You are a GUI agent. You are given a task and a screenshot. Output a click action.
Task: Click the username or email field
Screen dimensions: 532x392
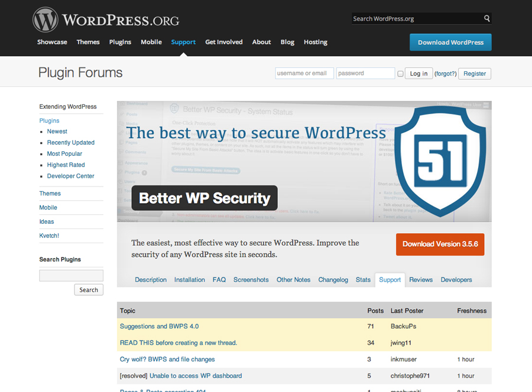304,73
